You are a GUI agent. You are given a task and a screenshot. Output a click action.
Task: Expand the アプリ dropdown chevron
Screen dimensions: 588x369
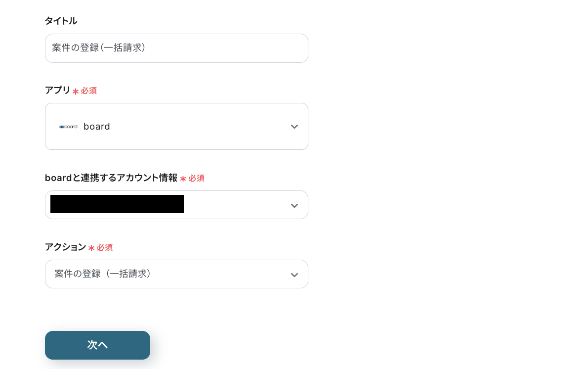(294, 127)
